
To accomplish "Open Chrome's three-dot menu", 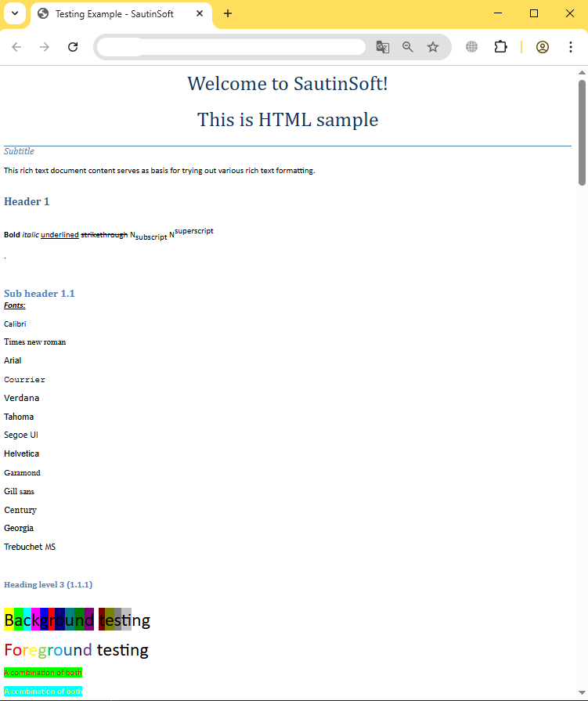I will pyautogui.click(x=571, y=47).
